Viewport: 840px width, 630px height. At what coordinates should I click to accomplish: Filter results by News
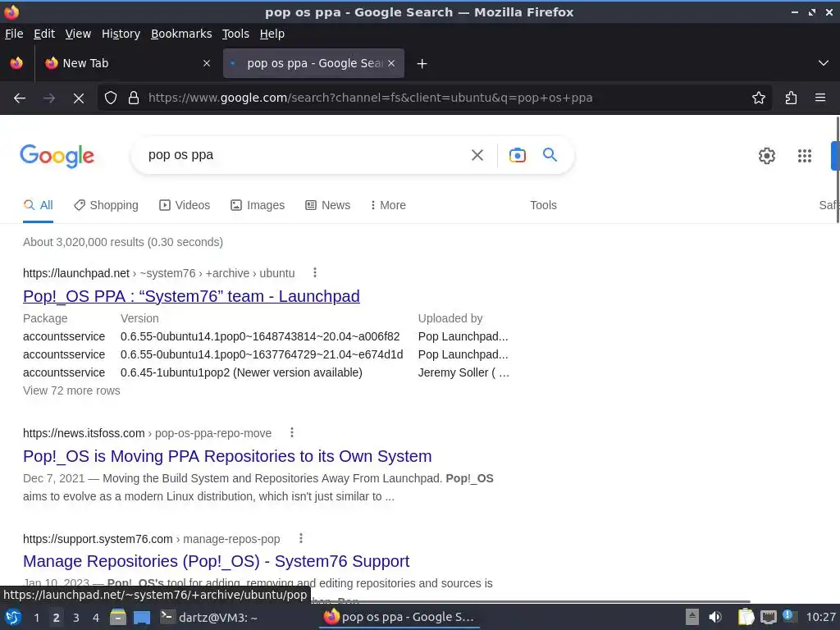coord(328,205)
